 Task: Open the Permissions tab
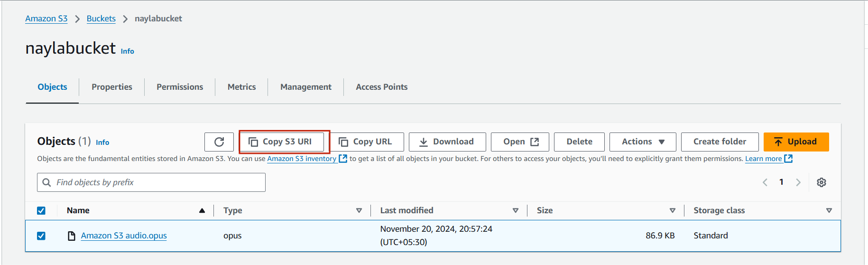(180, 87)
